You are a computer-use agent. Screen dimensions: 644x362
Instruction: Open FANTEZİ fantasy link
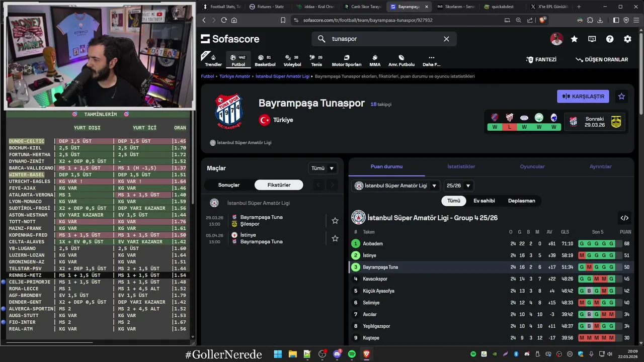pos(541,59)
